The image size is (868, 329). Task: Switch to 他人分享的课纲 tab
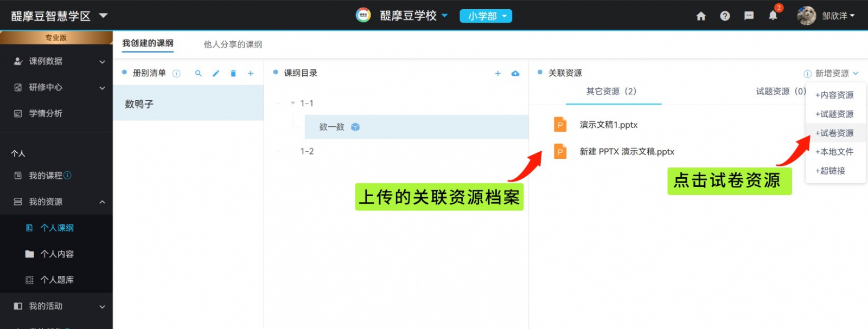233,44
